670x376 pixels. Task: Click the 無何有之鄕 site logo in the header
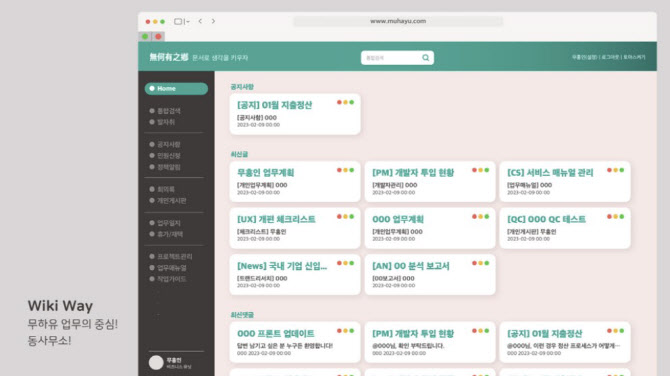(169, 57)
